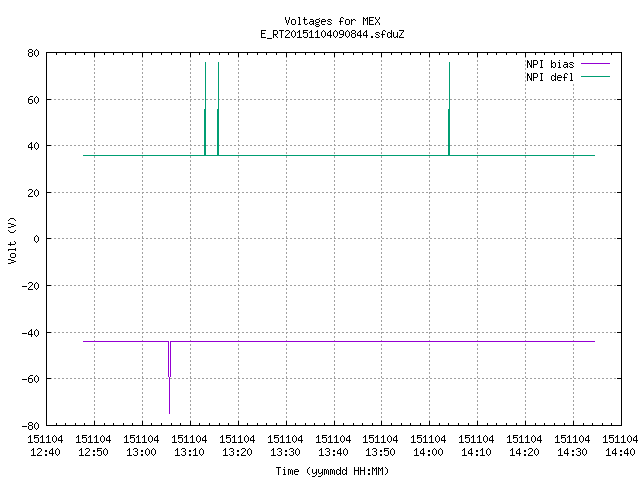Click the green NPI defl legend line sample
The image size is (640, 480).
595,77
